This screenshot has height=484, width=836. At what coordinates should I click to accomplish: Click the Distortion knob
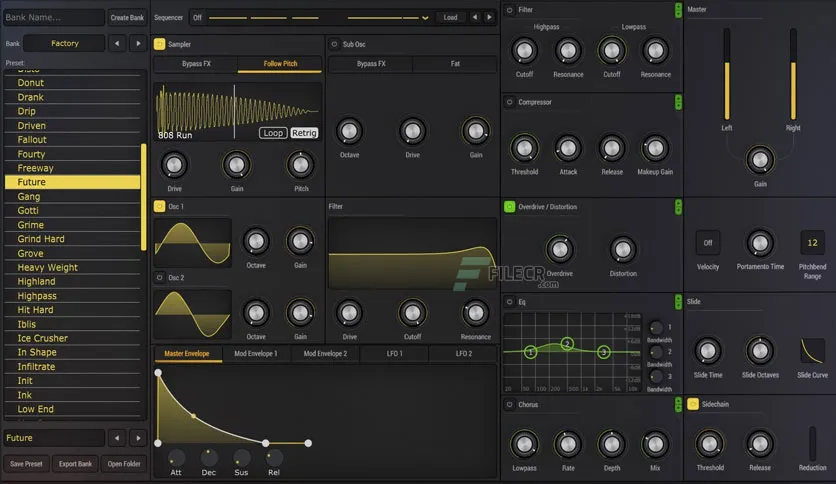(x=623, y=249)
